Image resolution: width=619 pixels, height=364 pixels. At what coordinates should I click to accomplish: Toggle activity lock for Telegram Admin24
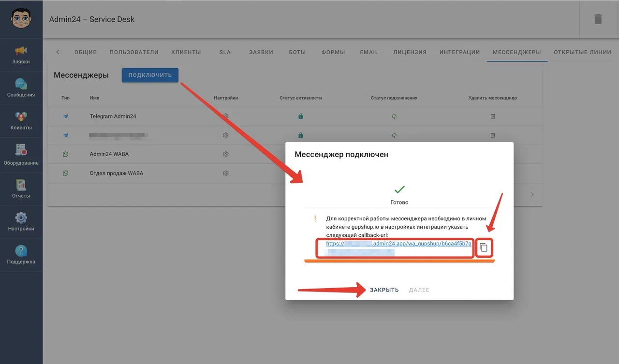[x=300, y=116]
